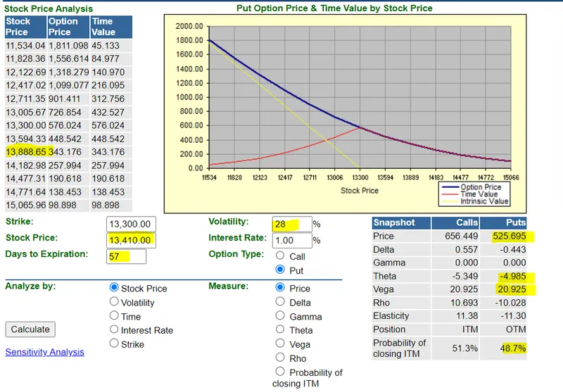Analyze by Volatility radio button
The height and width of the screenshot is (392, 563).
coord(115,302)
